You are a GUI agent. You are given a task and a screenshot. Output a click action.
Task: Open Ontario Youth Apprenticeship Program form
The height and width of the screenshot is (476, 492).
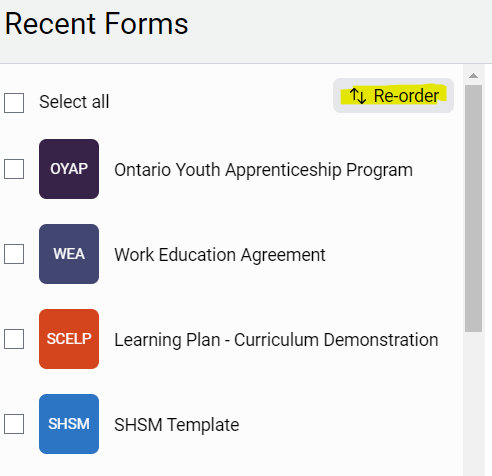pos(263,170)
